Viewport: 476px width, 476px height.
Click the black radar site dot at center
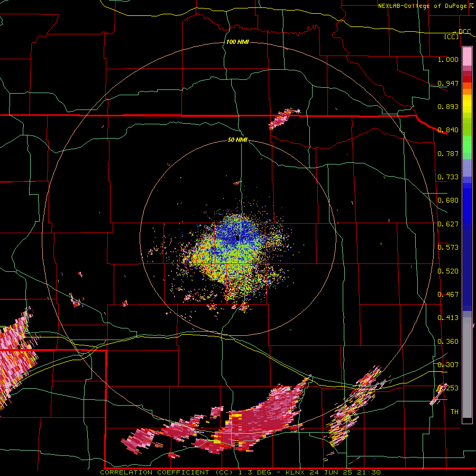tap(237, 239)
